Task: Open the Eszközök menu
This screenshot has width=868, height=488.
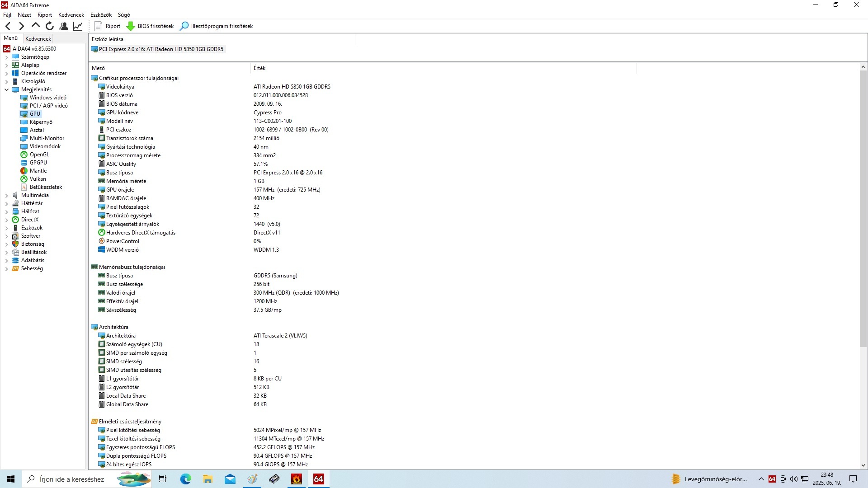Action: [x=101, y=15]
